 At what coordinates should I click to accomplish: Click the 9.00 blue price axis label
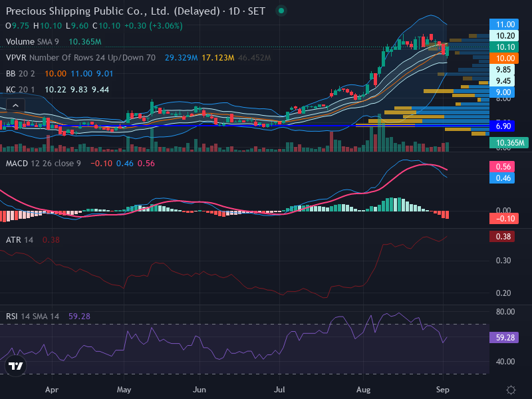click(x=502, y=92)
